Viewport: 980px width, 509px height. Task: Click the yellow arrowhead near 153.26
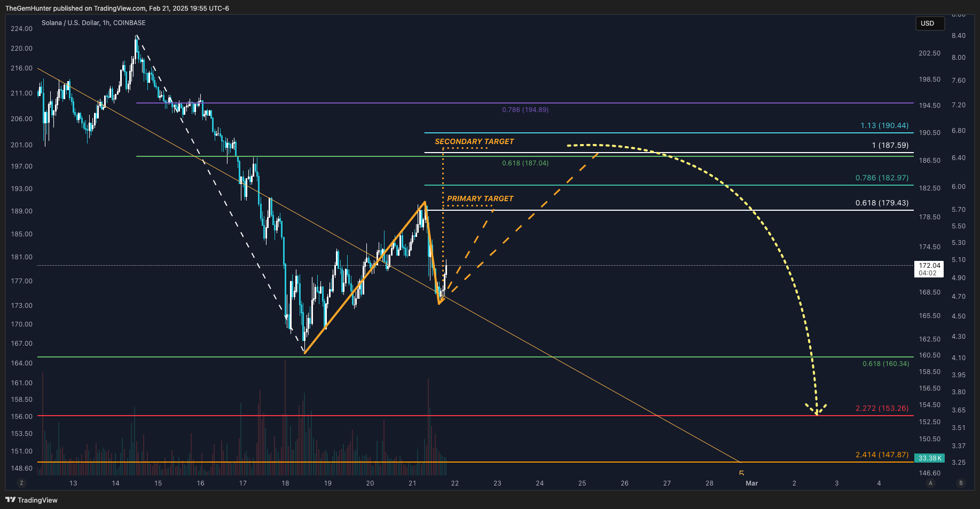816,409
